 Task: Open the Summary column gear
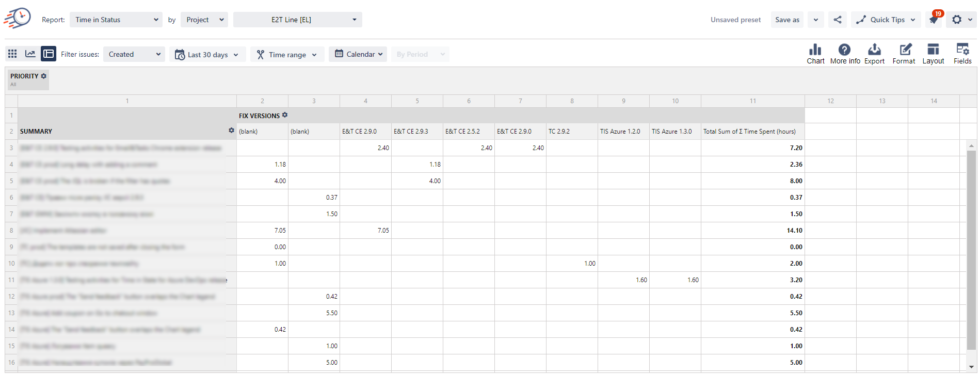point(231,131)
